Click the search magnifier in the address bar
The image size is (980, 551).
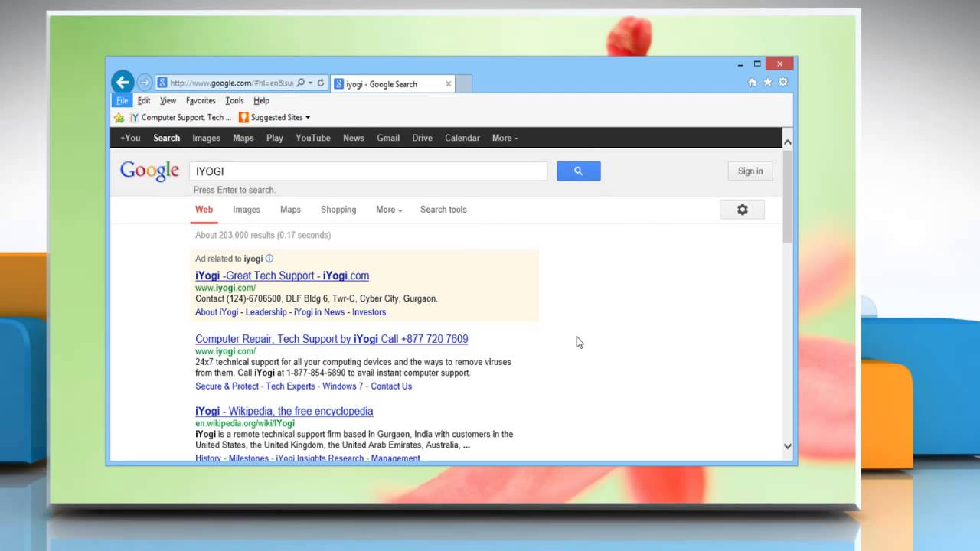click(301, 83)
